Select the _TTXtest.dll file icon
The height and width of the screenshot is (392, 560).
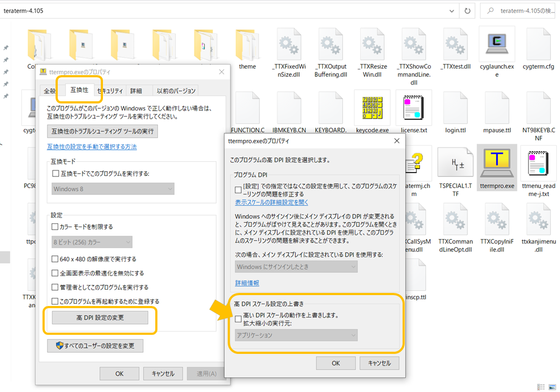(x=455, y=44)
